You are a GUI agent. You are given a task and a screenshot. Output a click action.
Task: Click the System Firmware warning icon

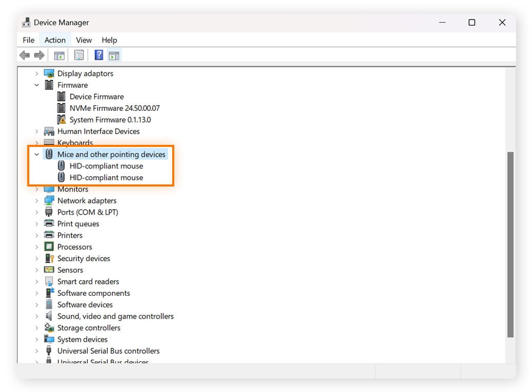(62, 120)
